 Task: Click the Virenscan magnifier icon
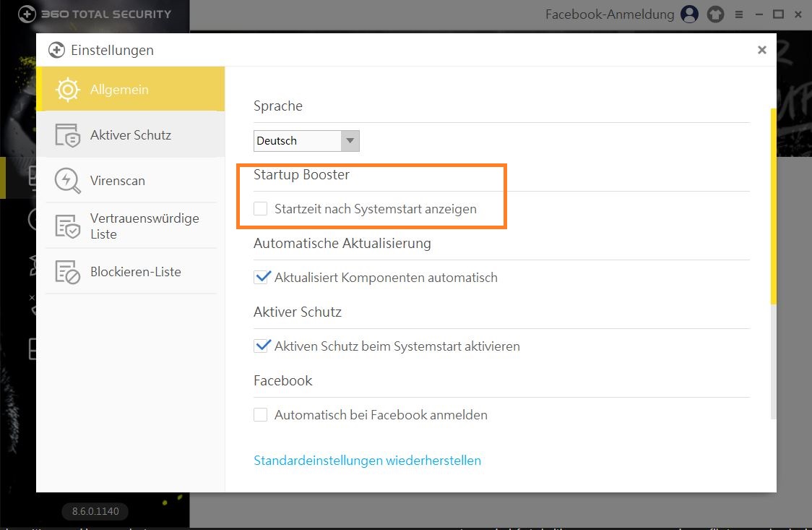coord(68,181)
